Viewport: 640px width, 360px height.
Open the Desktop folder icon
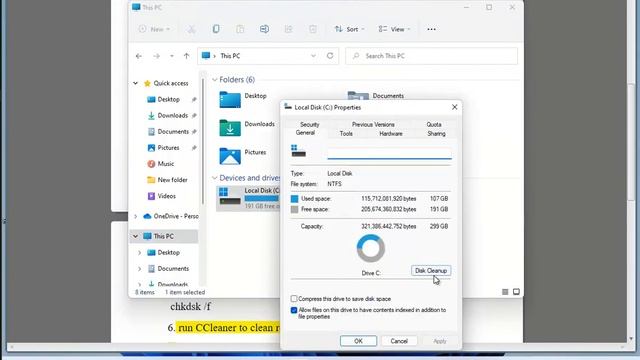[x=230, y=100]
